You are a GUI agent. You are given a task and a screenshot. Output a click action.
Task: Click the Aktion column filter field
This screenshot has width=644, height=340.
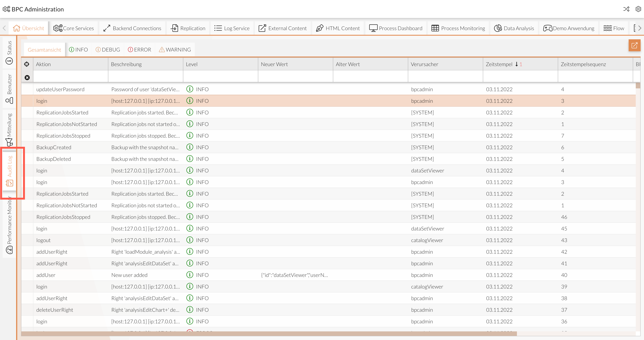tap(70, 76)
